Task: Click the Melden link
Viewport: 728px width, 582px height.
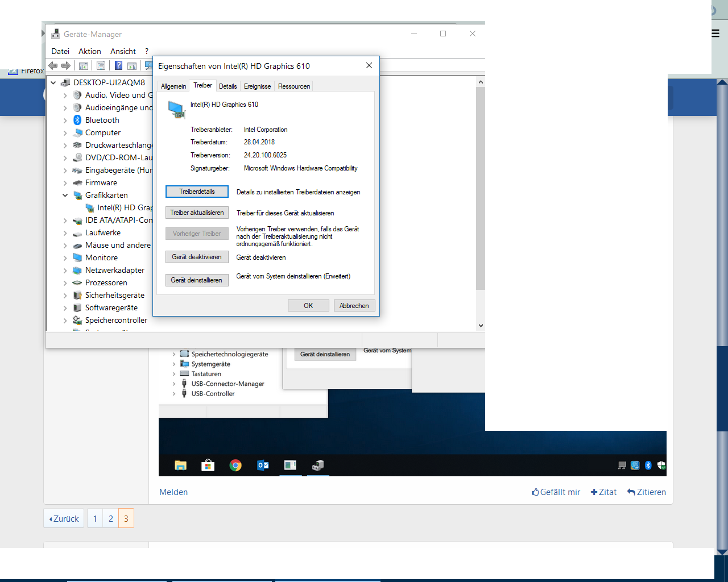Action: (173, 492)
